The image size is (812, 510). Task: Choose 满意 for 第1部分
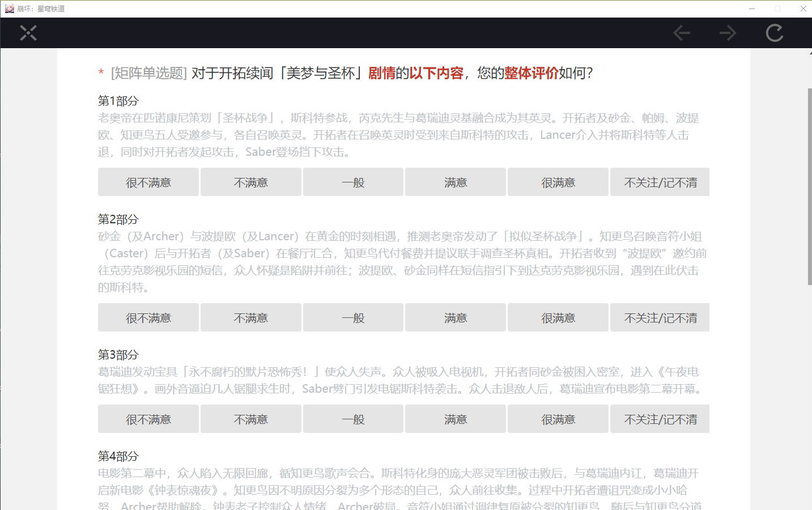(456, 182)
